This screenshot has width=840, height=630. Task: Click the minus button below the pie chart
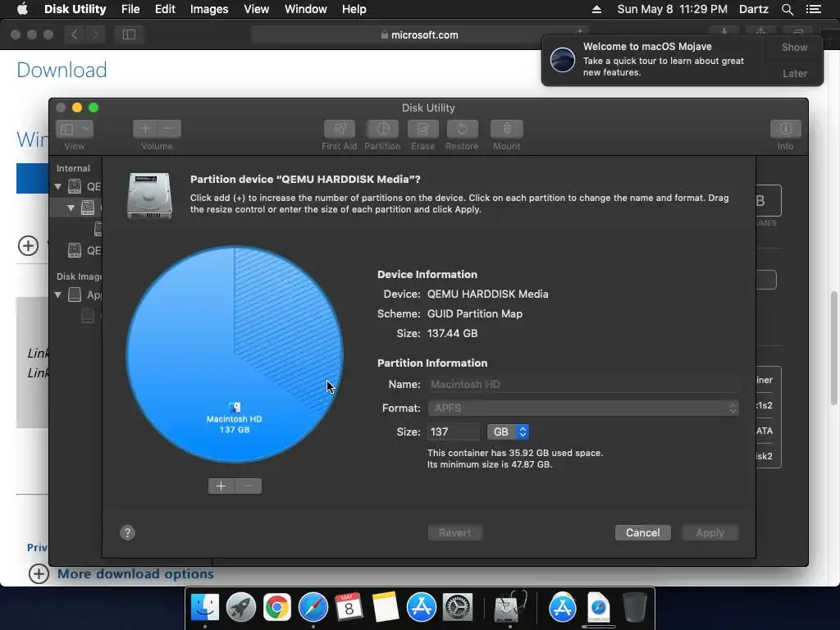coord(249,486)
